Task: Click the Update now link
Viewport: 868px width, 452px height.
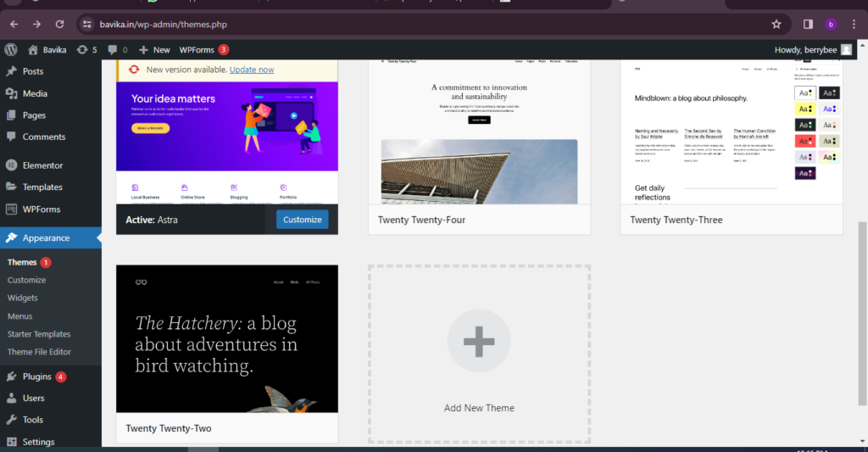Action: tap(252, 70)
